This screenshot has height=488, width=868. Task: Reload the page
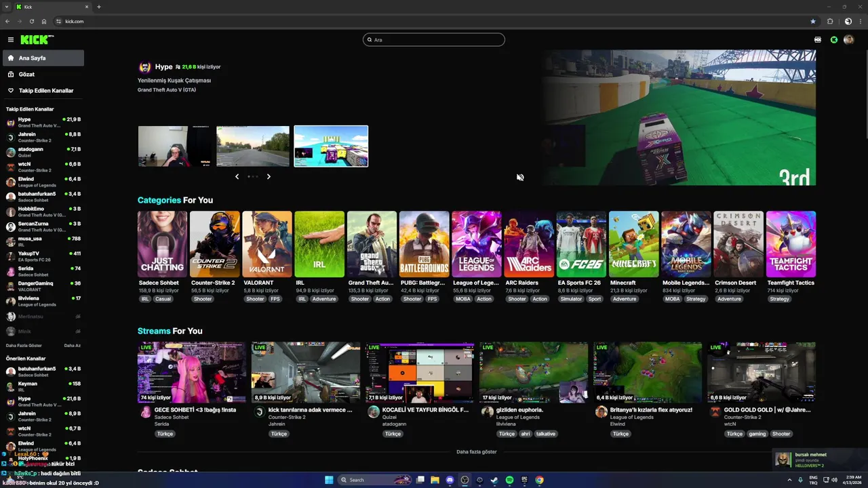(31, 21)
